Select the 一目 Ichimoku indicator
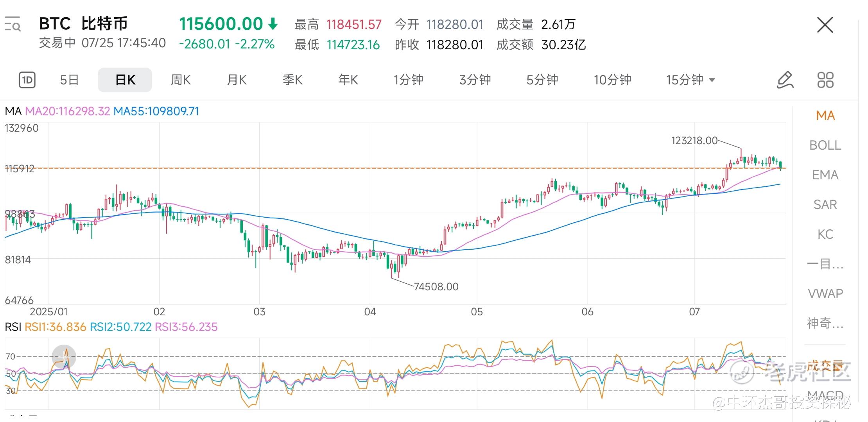The width and height of the screenshot is (868, 422). coord(825,264)
